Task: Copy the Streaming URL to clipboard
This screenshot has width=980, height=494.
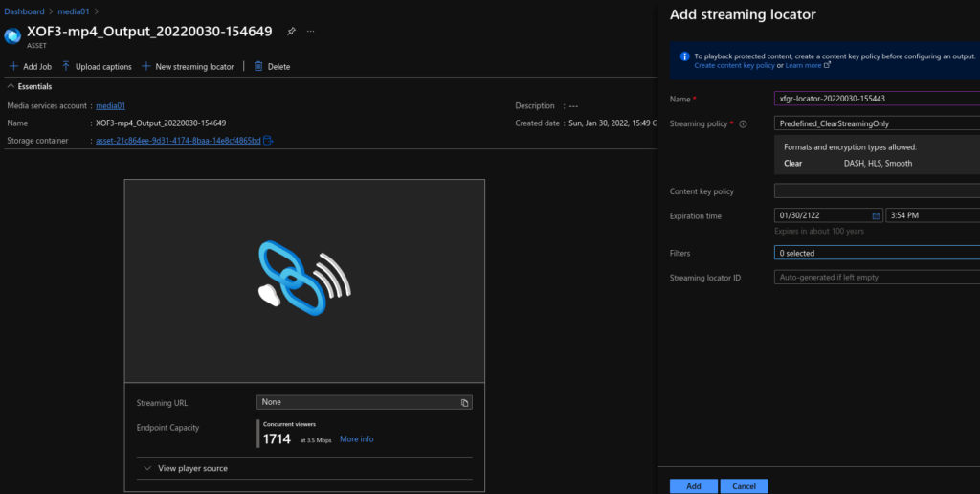Action: pos(464,403)
